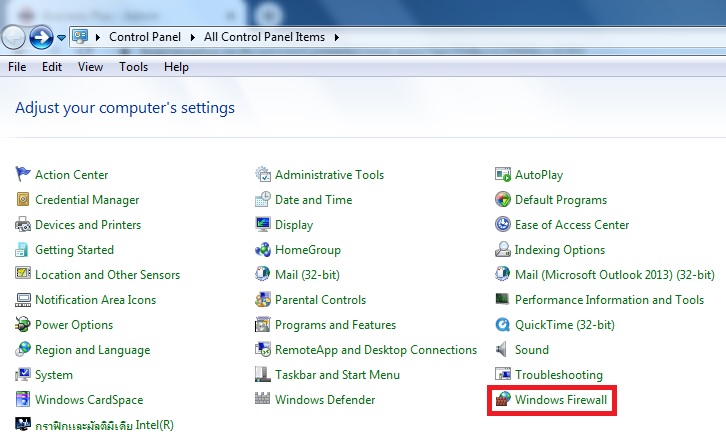Click the Taskbar and Start Menu icon
The image size is (726, 443).
point(263,374)
